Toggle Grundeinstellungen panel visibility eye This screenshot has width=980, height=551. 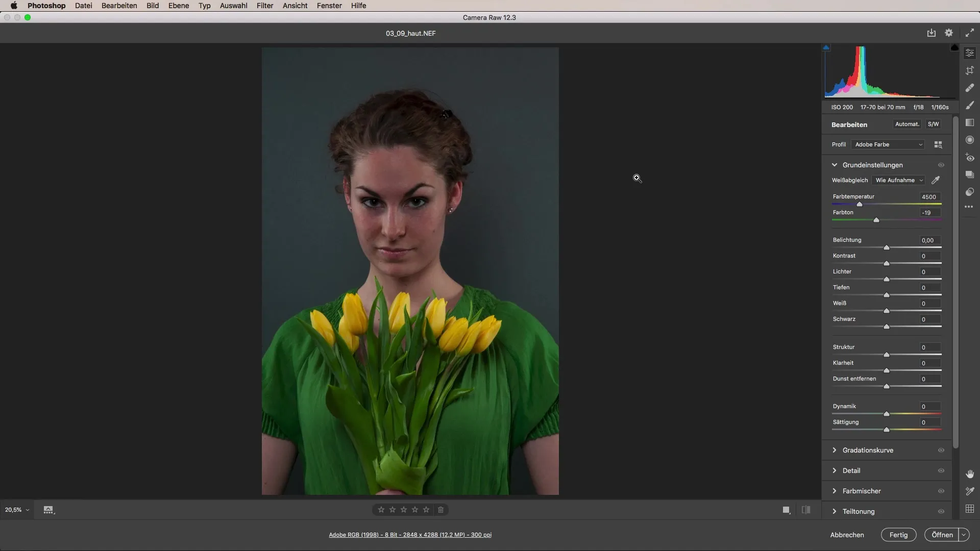941,165
